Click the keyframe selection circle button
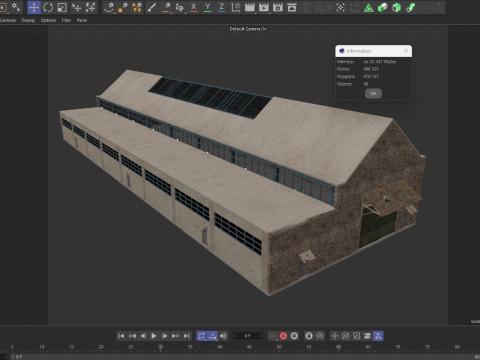 tap(294, 336)
